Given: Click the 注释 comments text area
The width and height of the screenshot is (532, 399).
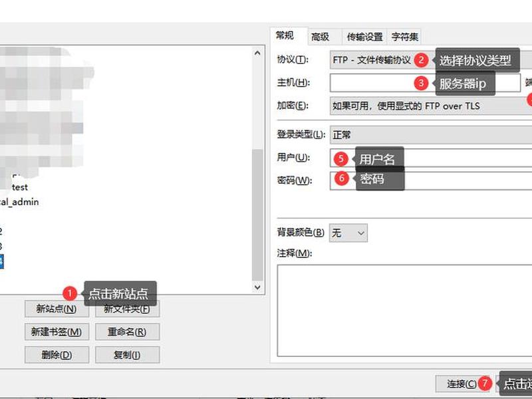Looking at the screenshot, I should (404, 311).
